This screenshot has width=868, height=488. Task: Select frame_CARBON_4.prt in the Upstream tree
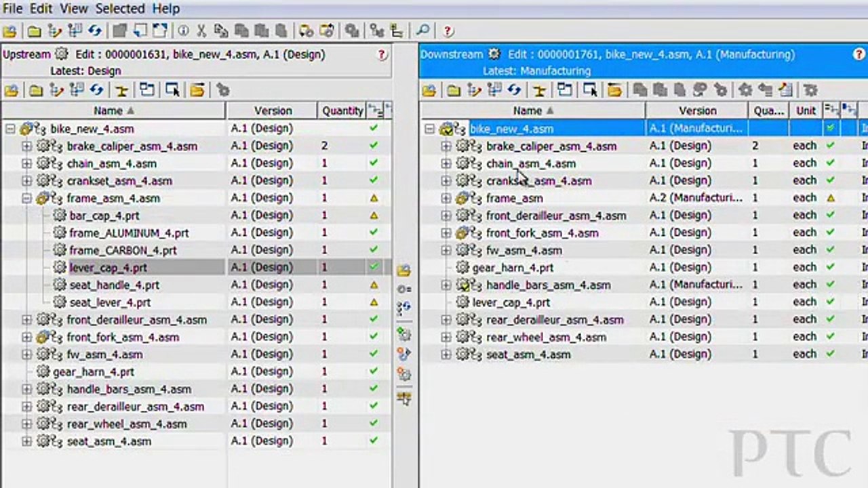123,250
